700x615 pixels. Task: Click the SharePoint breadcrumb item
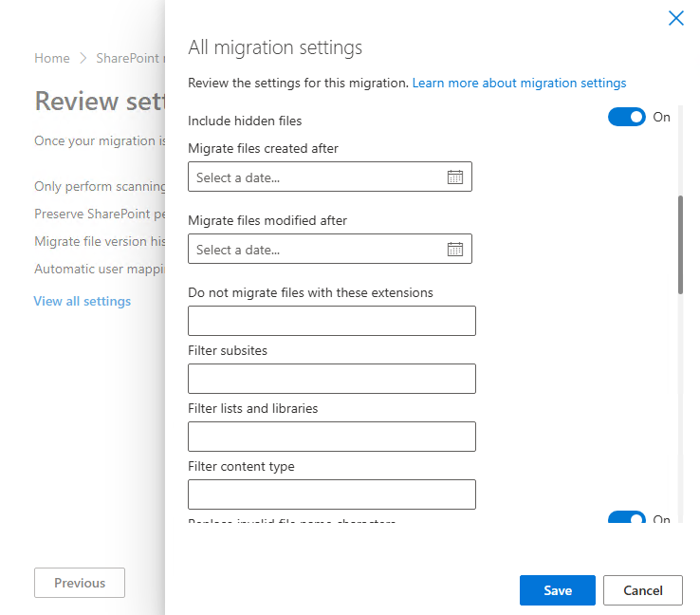129,58
